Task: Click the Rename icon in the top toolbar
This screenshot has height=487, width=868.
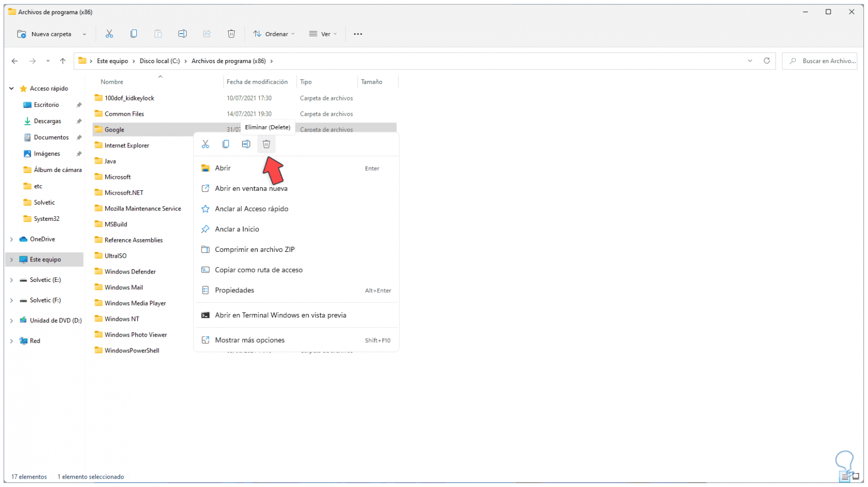Action: [183, 34]
